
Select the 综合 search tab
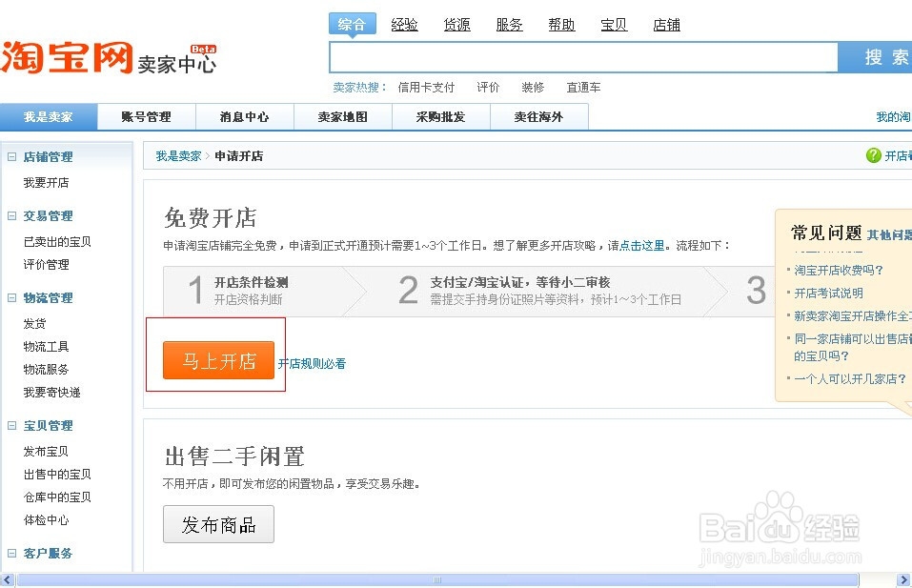point(352,25)
